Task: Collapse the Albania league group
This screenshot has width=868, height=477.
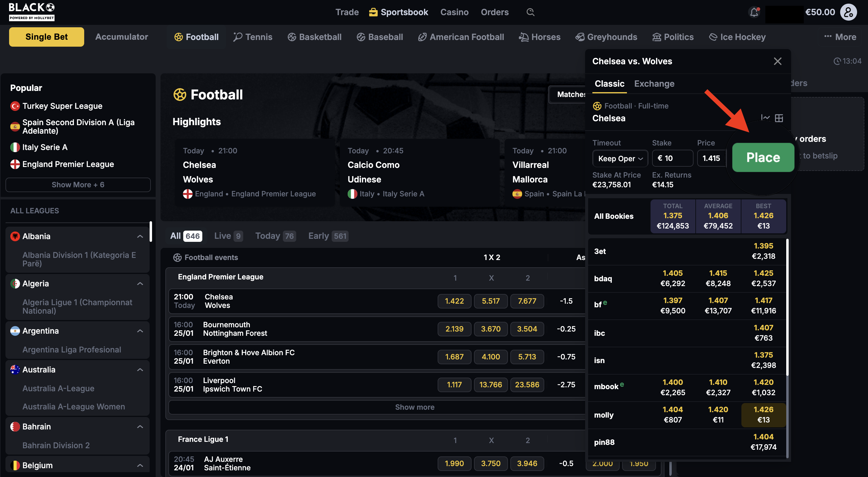Action: point(140,236)
